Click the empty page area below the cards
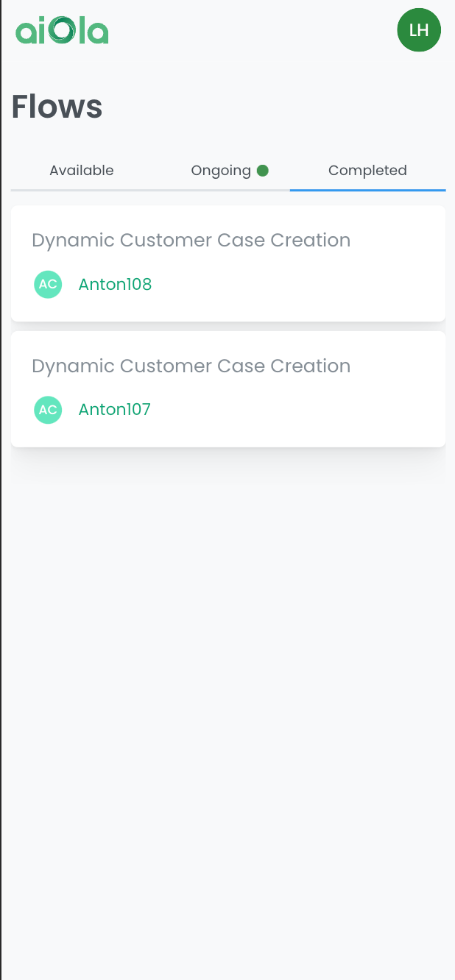The width and height of the screenshot is (455, 980). tap(228, 699)
